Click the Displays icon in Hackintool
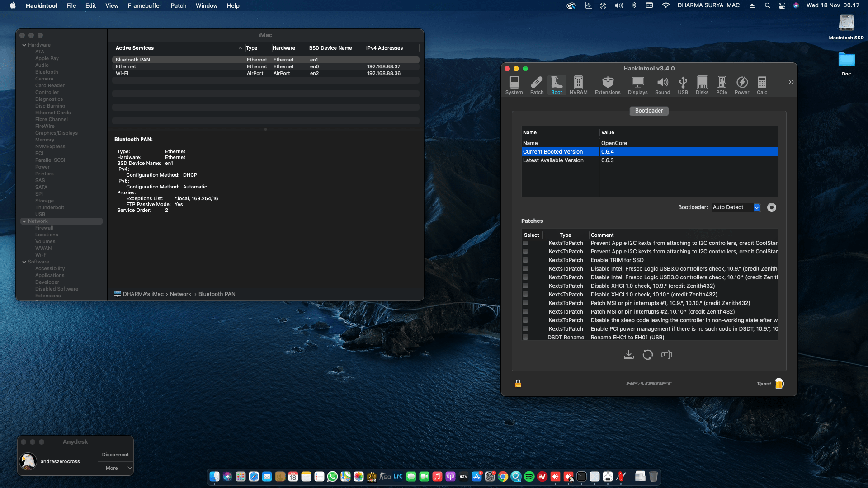Screen dimensions: 868x488 pos(637,85)
